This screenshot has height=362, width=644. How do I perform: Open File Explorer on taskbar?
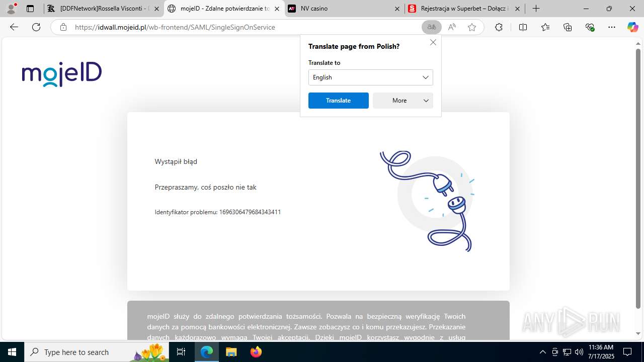(231, 352)
